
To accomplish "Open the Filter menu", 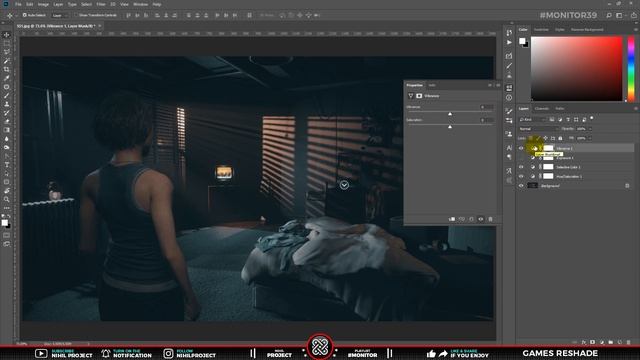I will tap(101, 4).
